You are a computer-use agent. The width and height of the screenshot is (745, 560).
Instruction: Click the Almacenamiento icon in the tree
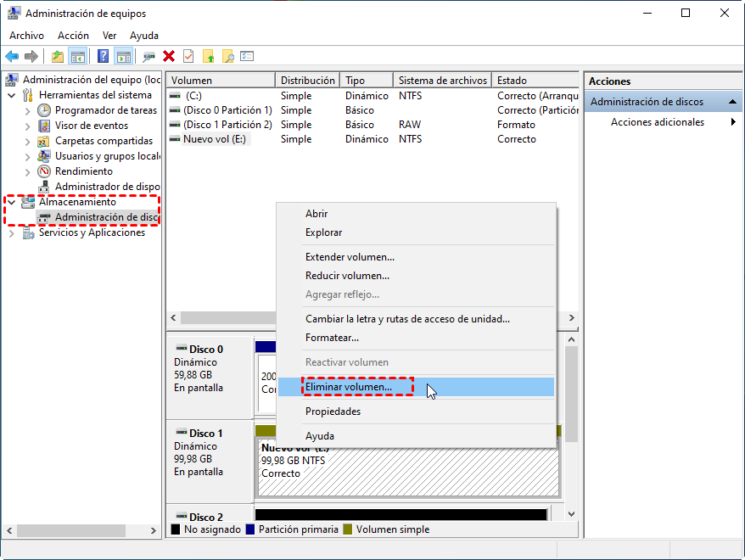[29, 202]
